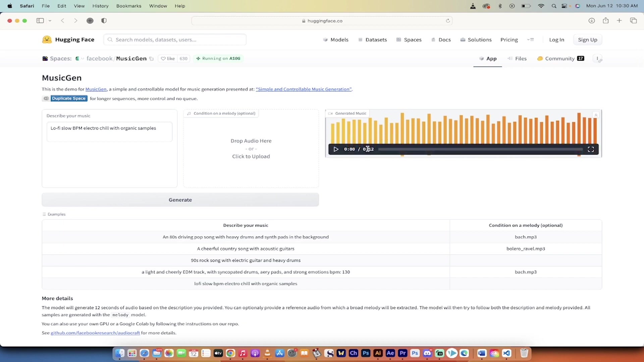Launch Photoshop from the Dock
644x362 pixels.
[x=366, y=353]
